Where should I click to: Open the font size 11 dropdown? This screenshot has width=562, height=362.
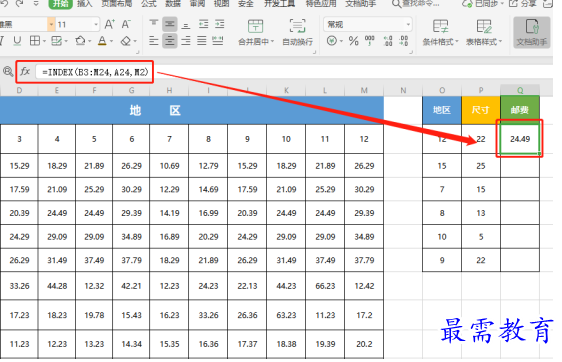96,24
